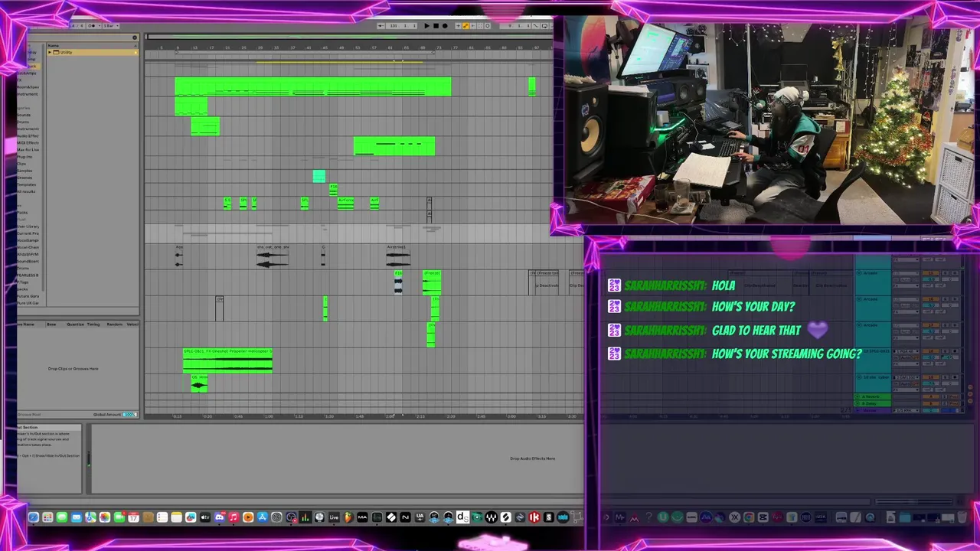Viewport: 980px width, 551px height.
Task: Open Calendar showing 17 in the Dock
Action: click(x=133, y=517)
